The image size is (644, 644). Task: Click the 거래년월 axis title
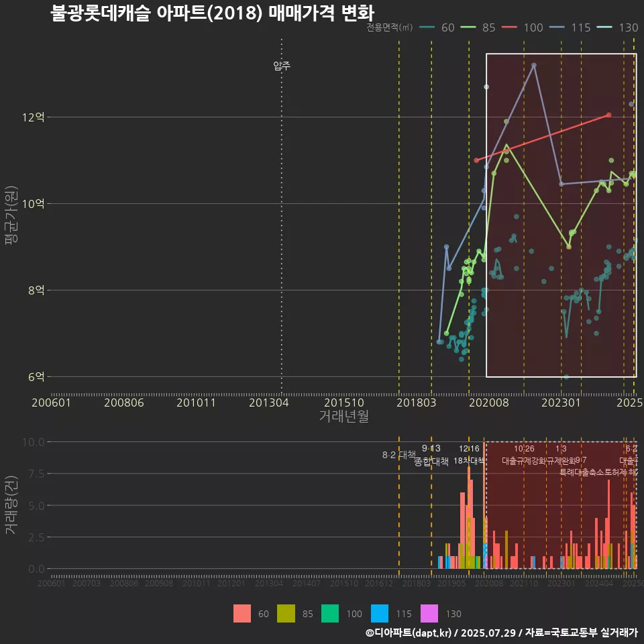point(343,416)
